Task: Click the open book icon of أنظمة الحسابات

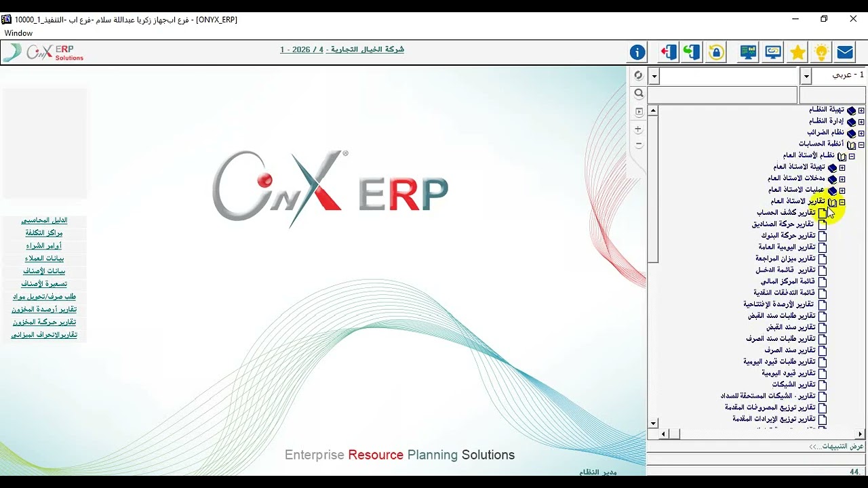Action: [851, 144]
